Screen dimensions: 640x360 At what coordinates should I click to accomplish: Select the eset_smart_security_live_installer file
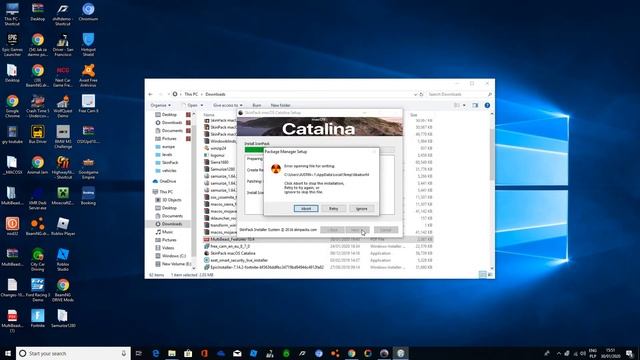coord(239,260)
